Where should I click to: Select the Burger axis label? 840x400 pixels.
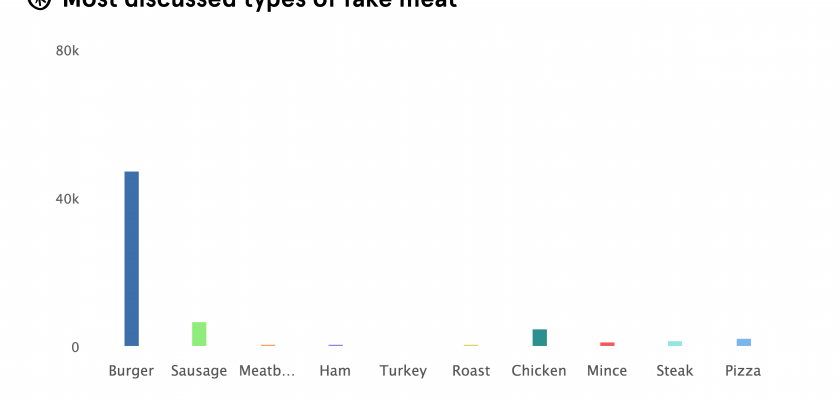coord(131,371)
